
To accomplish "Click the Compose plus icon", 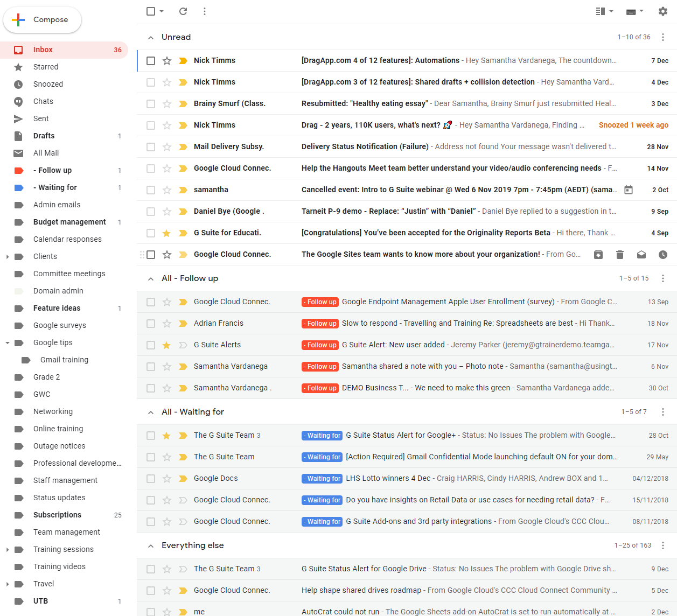I will click(x=18, y=20).
